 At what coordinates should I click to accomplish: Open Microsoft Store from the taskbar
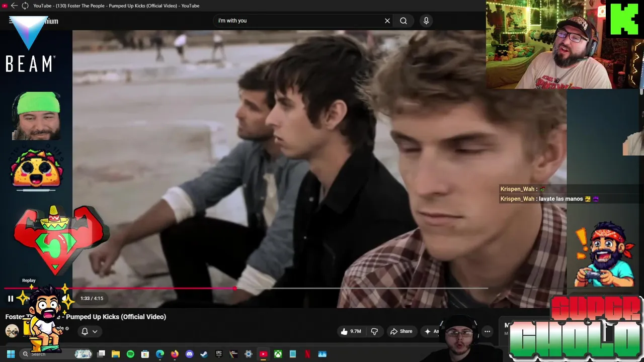tap(145, 354)
